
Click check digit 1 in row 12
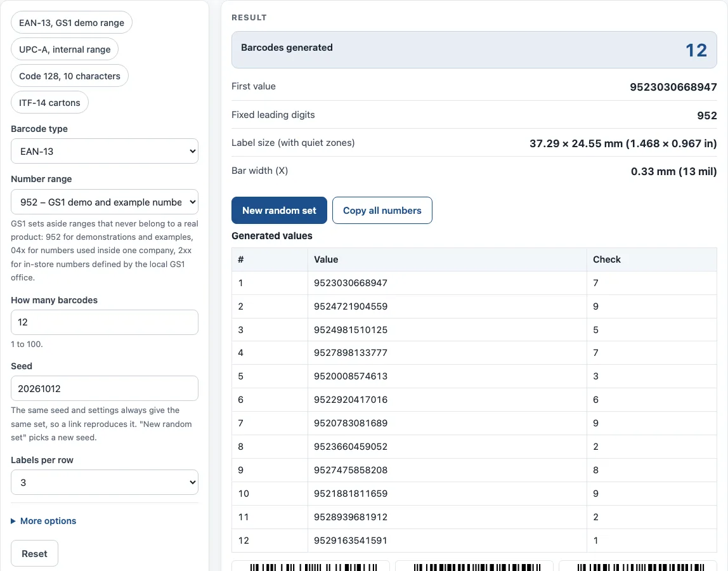click(x=595, y=541)
